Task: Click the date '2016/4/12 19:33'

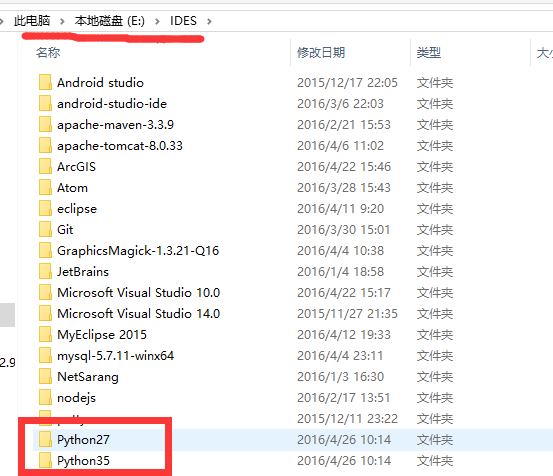Action: 344,334
